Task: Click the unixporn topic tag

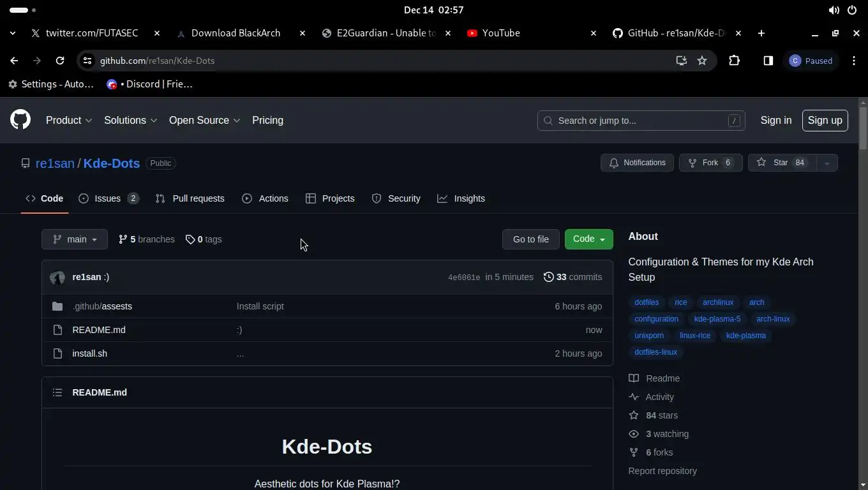Action: (649, 336)
